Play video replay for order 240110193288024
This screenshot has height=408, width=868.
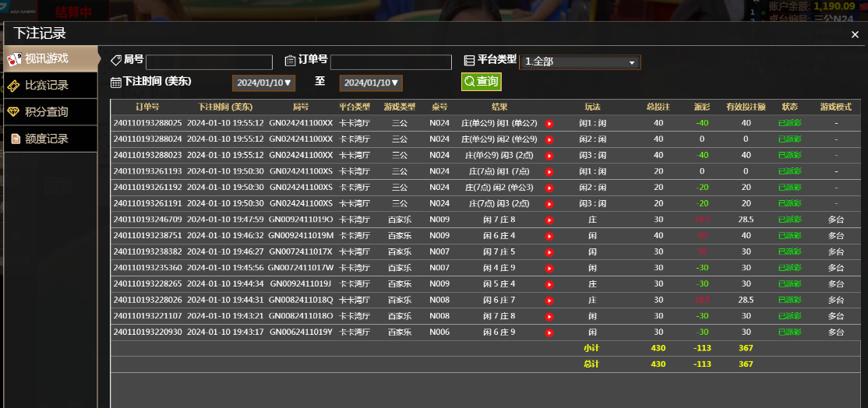549,139
